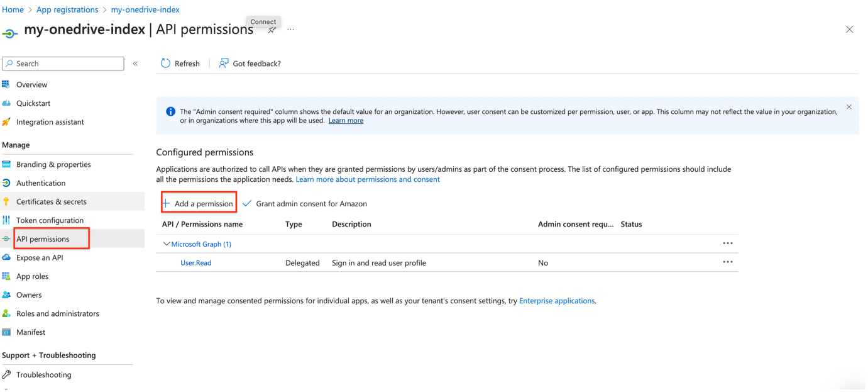Dismiss the info banner with its X
The width and height of the screenshot is (868, 392).
tap(849, 107)
